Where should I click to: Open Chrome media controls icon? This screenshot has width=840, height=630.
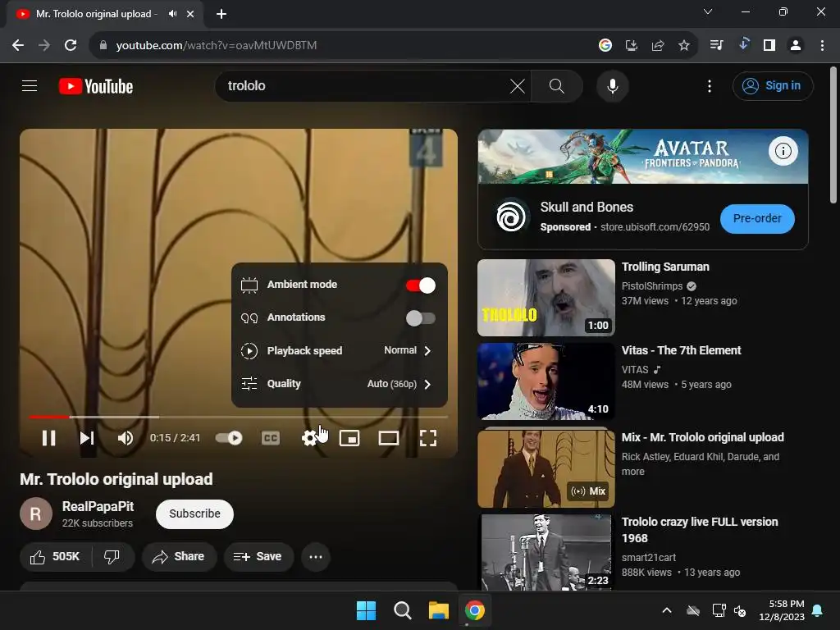716,46
